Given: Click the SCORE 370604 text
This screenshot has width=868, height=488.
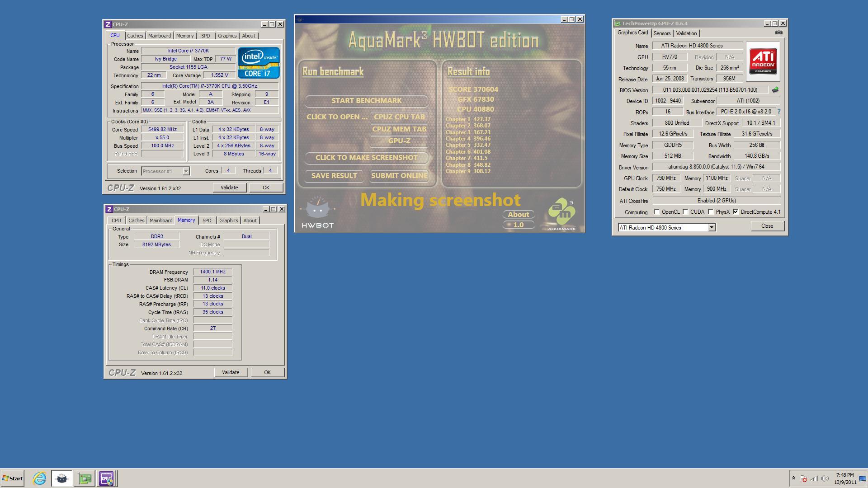Looking at the screenshot, I should coord(473,89).
